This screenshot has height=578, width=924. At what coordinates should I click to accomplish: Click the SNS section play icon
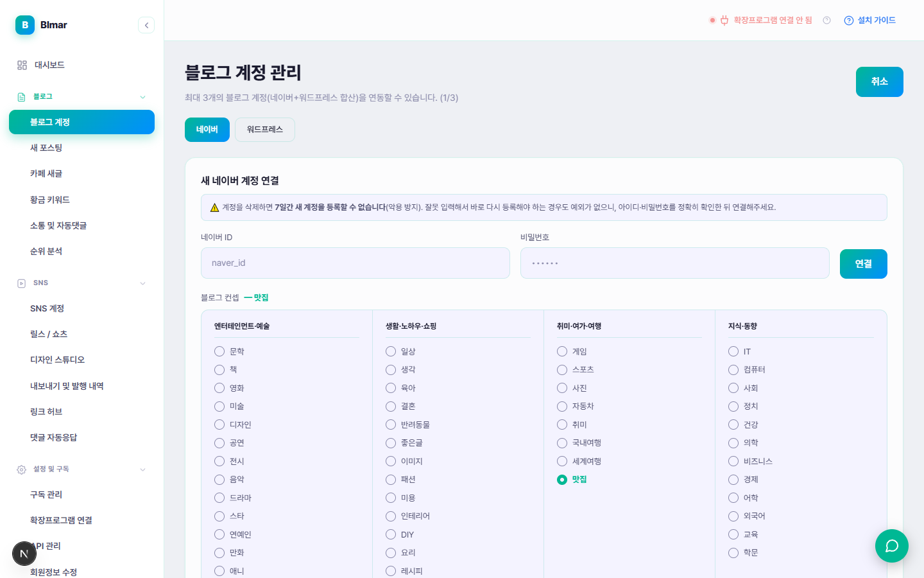click(21, 283)
